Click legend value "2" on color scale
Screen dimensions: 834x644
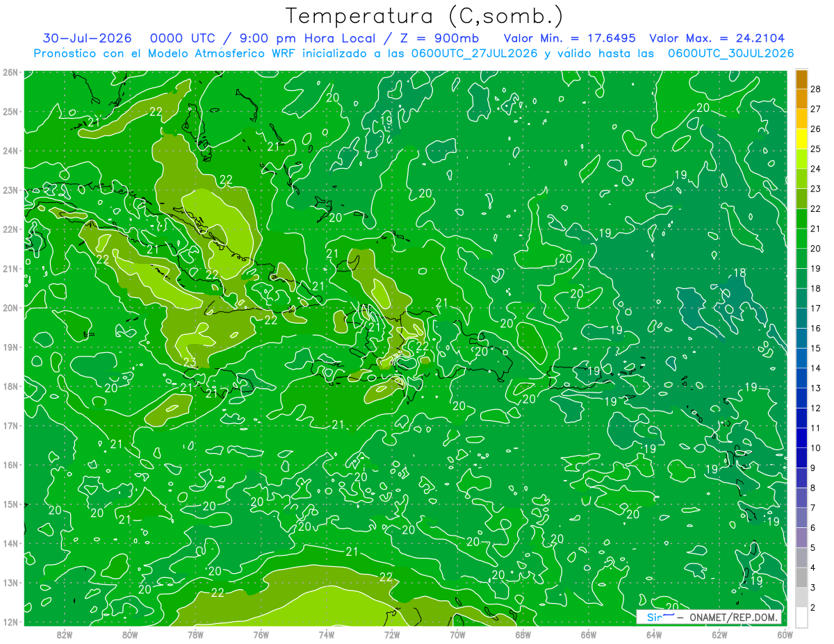click(813, 607)
